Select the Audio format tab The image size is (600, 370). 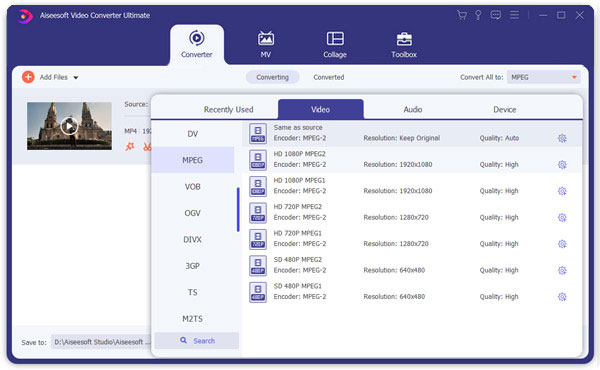click(x=412, y=109)
